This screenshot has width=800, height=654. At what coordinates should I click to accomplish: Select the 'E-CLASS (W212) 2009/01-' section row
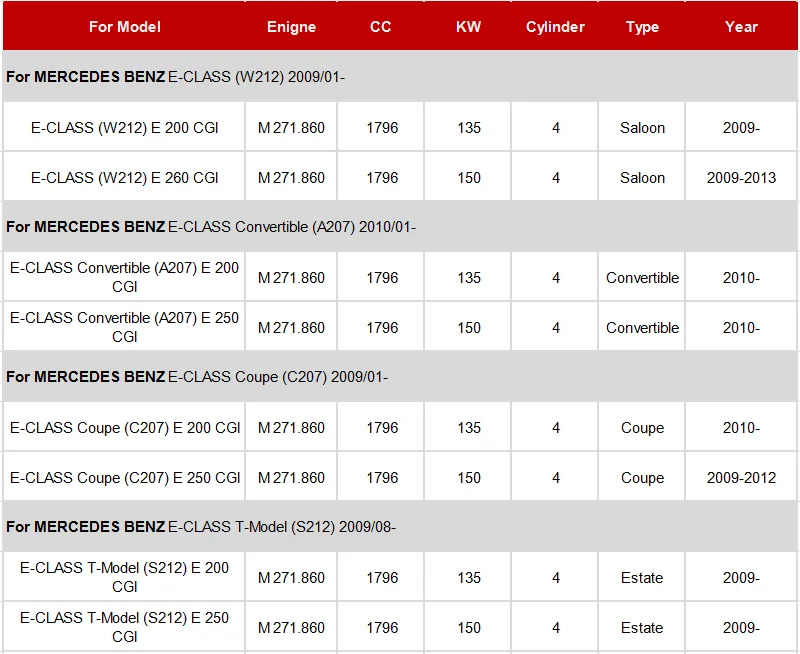click(400, 77)
